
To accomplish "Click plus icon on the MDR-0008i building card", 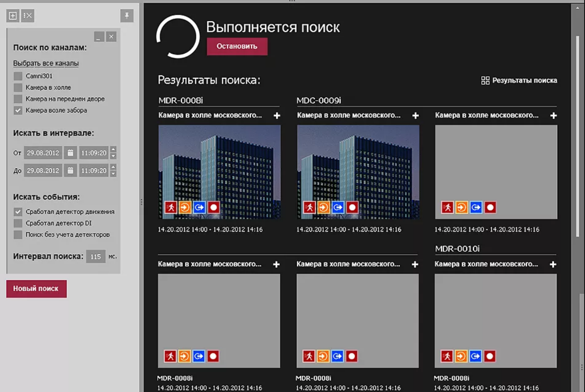I will click(x=277, y=116).
